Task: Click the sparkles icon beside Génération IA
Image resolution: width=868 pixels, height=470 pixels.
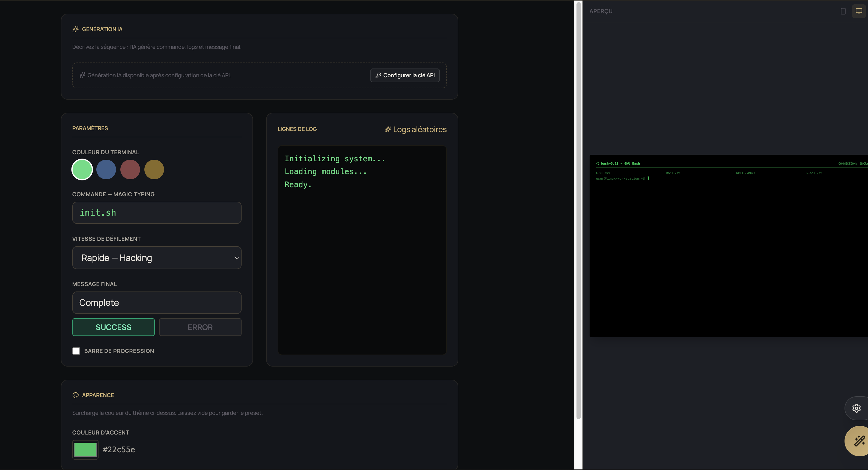Action: (x=76, y=29)
